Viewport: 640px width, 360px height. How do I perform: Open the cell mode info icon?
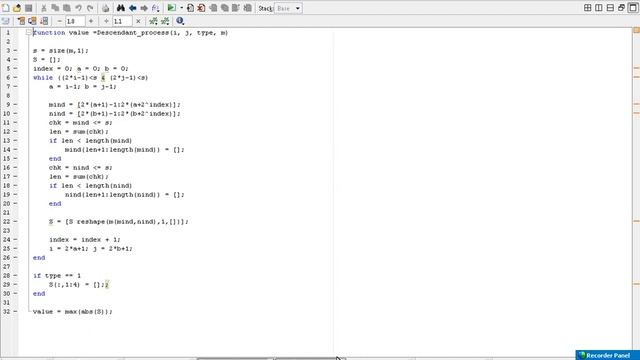point(180,21)
